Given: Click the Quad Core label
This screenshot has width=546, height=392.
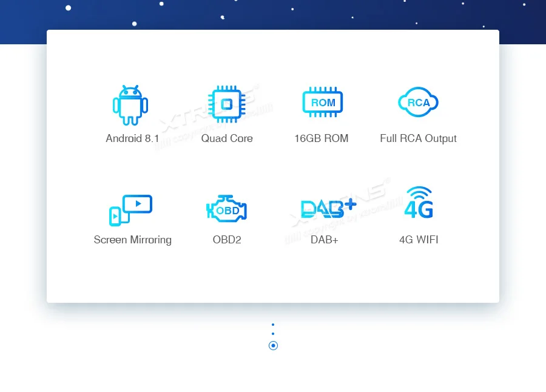Looking at the screenshot, I should pos(227,138).
